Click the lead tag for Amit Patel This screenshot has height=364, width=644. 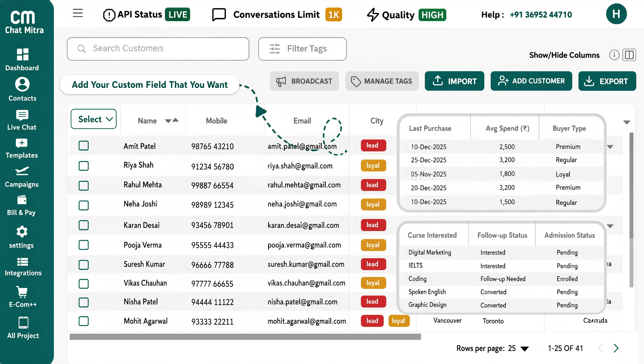click(x=373, y=145)
